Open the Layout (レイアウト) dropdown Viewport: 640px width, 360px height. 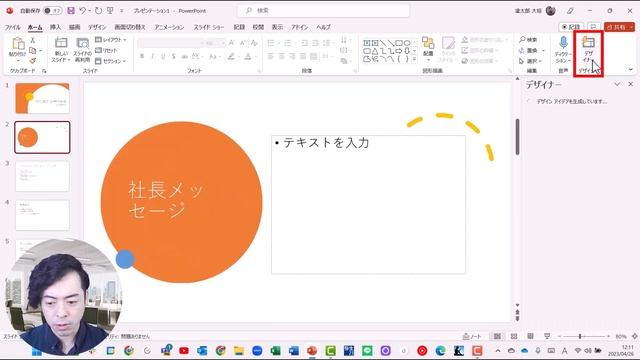tap(111, 40)
